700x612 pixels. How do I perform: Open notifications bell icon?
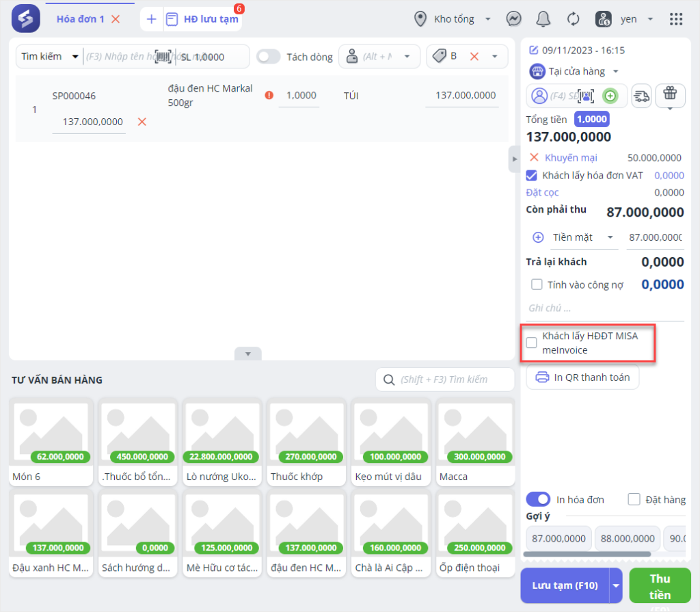[543, 18]
